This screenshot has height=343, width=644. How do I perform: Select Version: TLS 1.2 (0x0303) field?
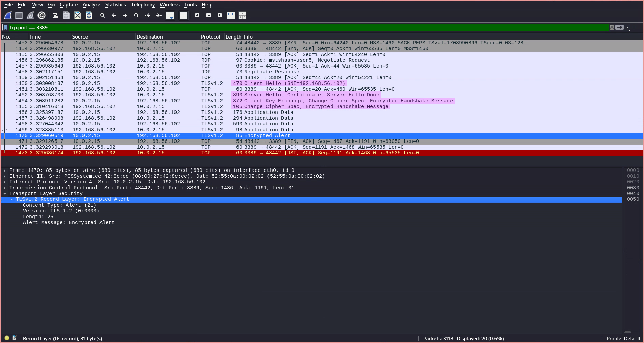coord(61,211)
